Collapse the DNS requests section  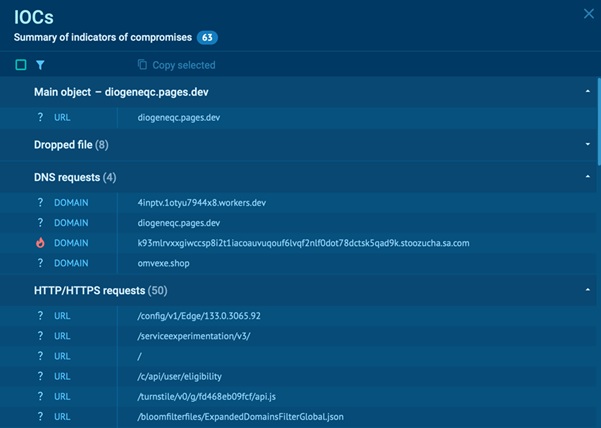click(588, 177)
